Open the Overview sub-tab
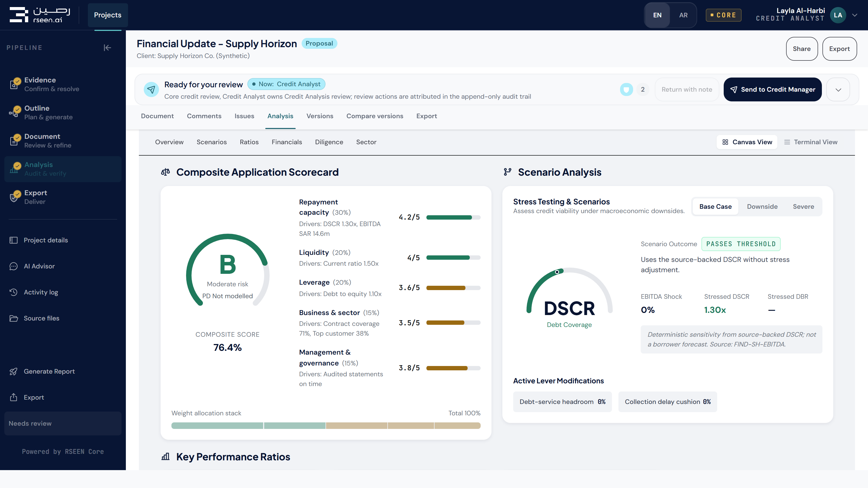This screenshot has height=488, width=868. coord(169,142)
